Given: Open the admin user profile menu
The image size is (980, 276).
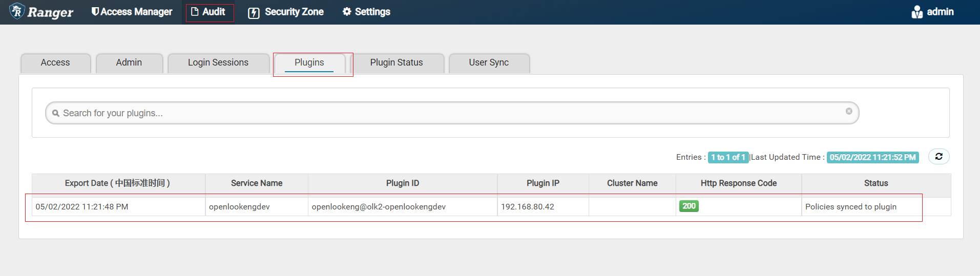Looking at the screenshot, I should point(932,12).
